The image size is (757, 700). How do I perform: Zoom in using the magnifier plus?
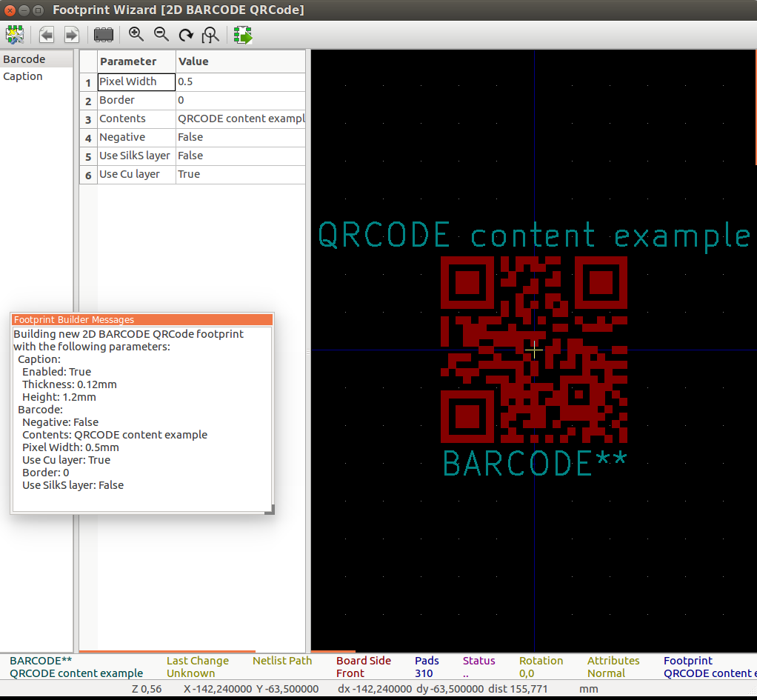coord(136,35)
